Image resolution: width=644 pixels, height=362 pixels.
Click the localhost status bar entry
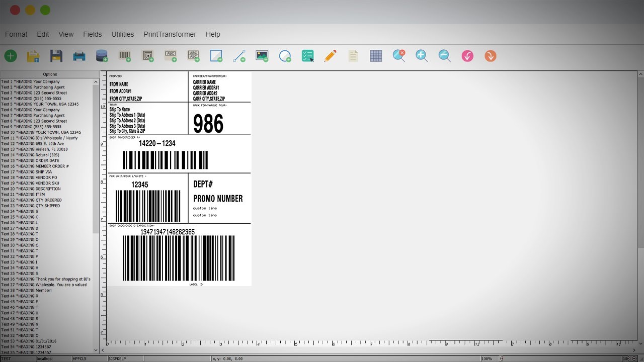point(53,359)
